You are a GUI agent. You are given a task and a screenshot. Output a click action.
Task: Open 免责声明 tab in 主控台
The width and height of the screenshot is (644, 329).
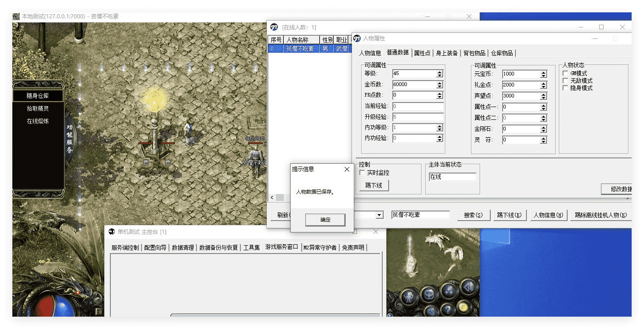(x=353, y=248)
